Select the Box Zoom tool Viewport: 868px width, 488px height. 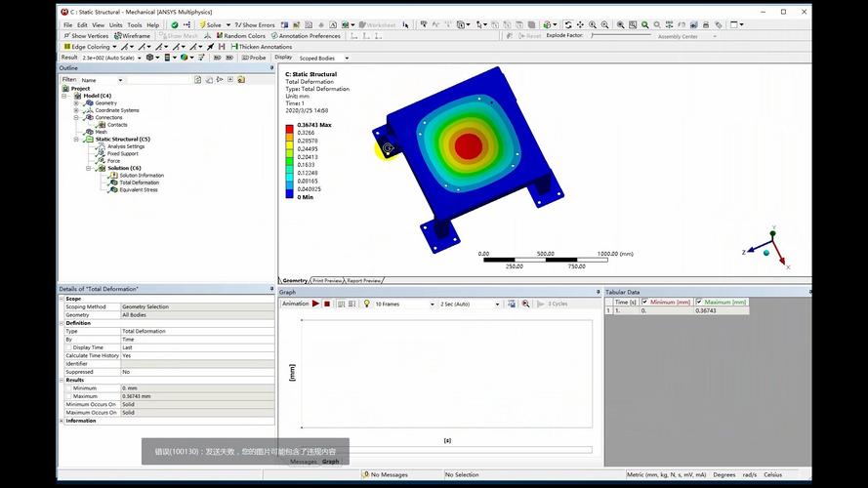coord(604,25)
